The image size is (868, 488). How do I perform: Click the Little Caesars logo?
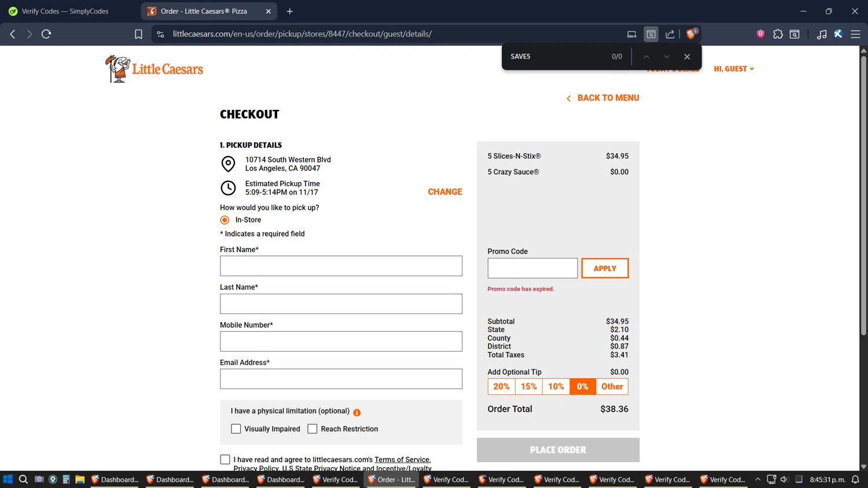[155, 69]
